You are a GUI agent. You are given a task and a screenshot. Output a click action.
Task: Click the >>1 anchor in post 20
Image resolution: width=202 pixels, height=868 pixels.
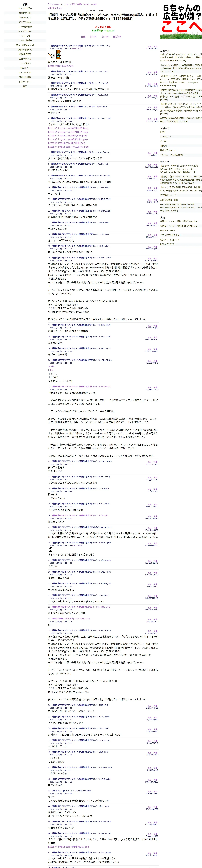click(x=51, y=370)
